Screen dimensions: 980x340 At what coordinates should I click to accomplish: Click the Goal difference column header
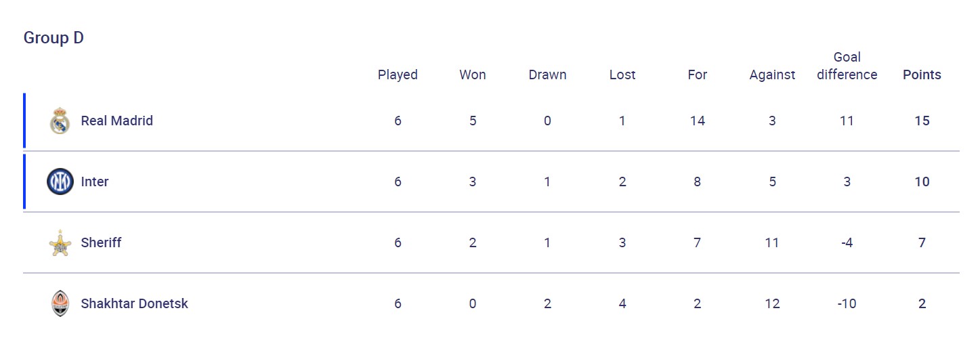847,66
